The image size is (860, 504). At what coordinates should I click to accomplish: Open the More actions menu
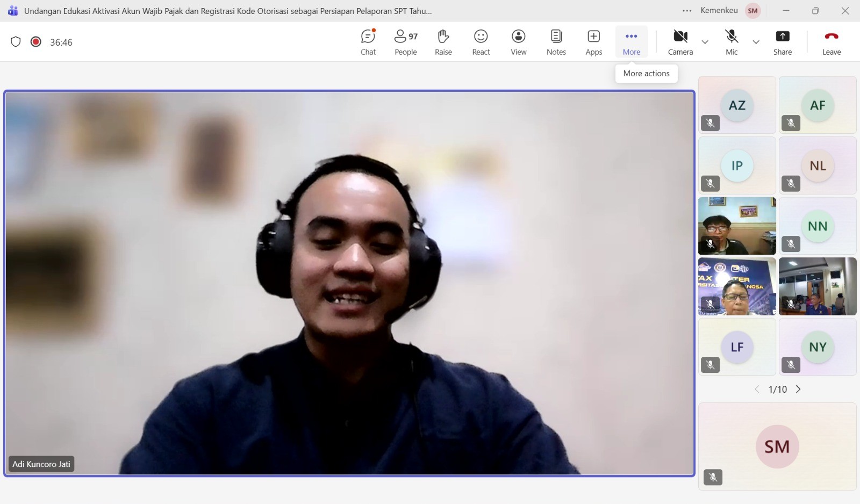tap(631, 42)
